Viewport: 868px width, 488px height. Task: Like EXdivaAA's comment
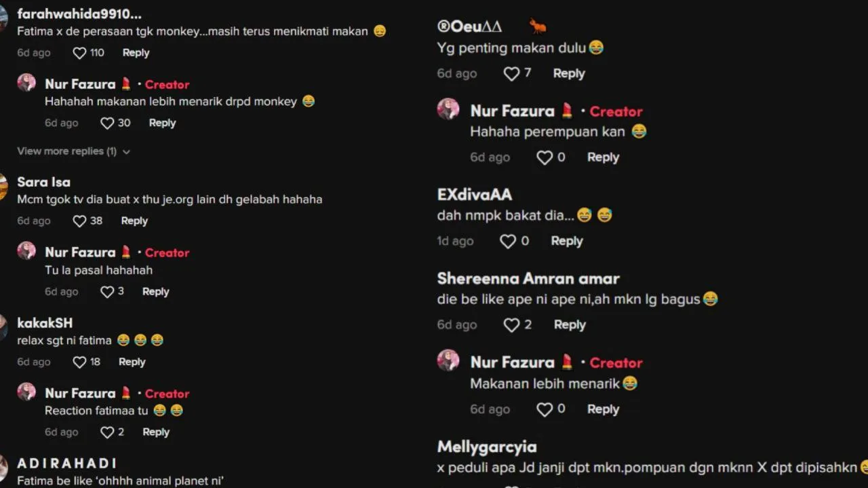point(508,242)
